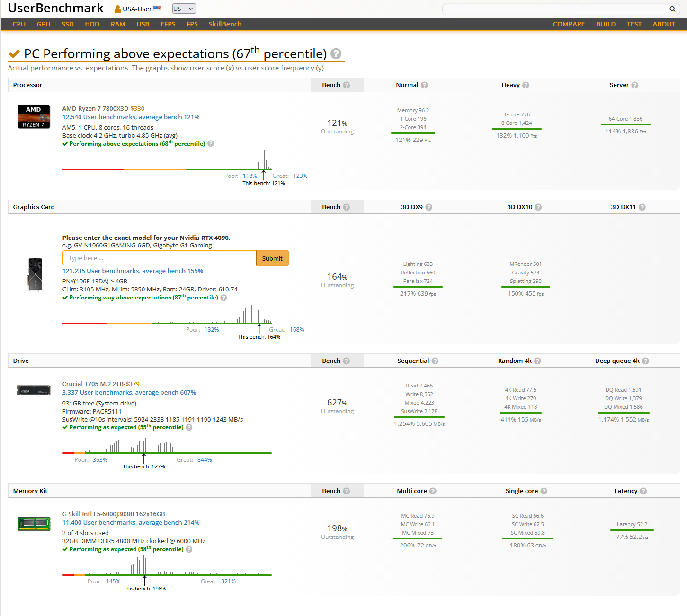This screenshot has width=687, height=616.
Task: Open help icon next to Multi core
Action: click(x=433, y=491)
